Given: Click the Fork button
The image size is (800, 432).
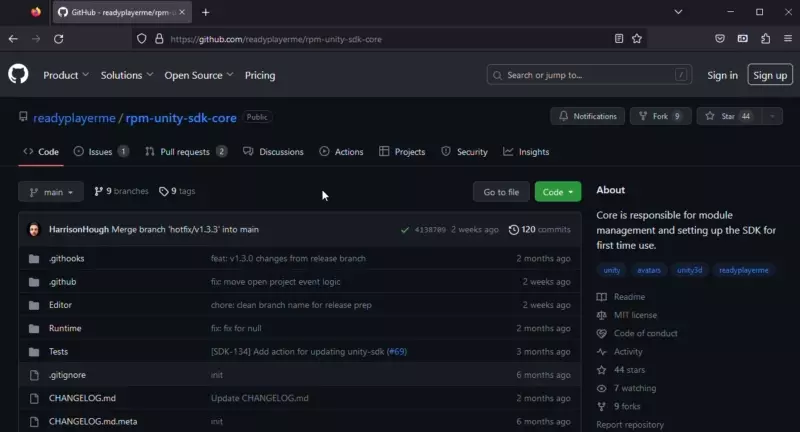Looking at the screenshot, I should [x=660, y=116].
